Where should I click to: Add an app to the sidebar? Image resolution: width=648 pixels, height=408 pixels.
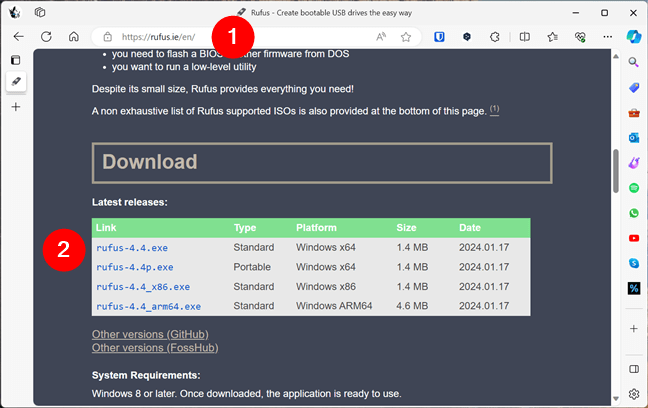(x=634, y=329)
